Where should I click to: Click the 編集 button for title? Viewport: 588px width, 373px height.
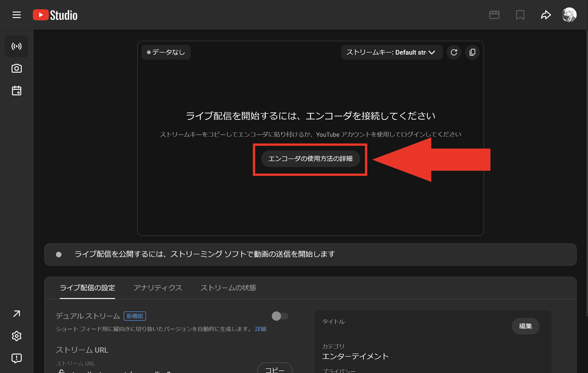pos(526,326)
